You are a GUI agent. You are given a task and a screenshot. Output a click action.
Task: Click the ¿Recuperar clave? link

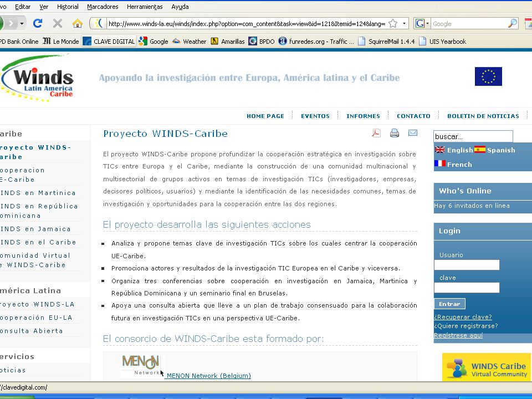[x=463, y=317]
